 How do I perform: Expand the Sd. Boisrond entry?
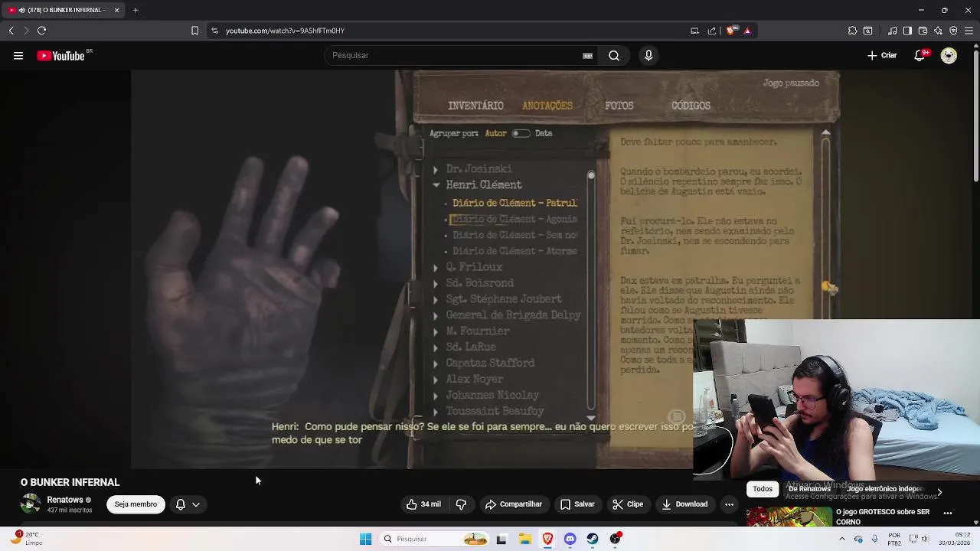tap(436, 283)
